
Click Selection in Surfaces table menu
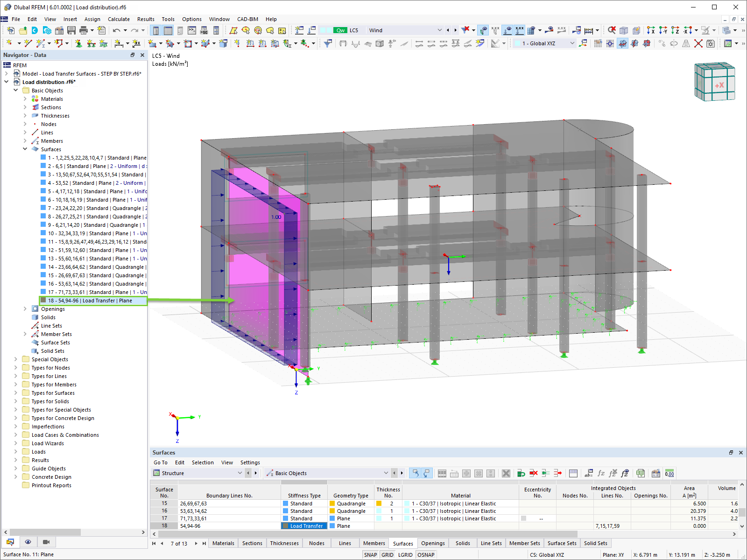[203, 462]
